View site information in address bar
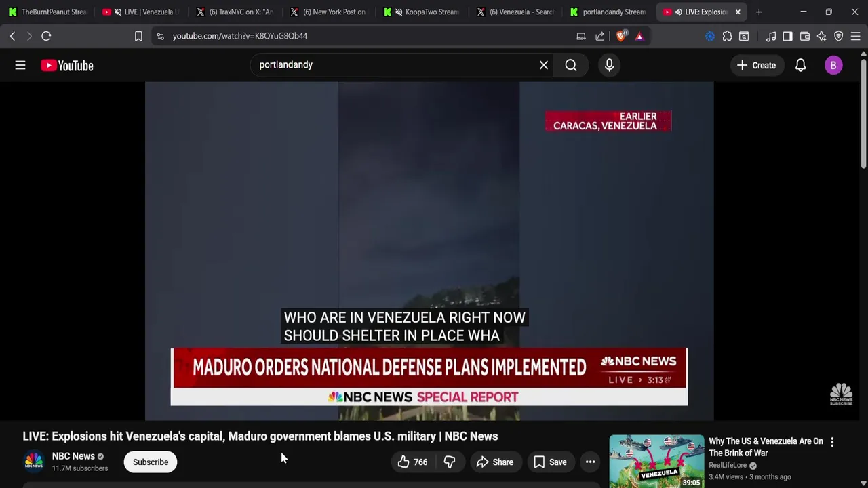Screen dimensions: 868x488 tap(160, 36)
